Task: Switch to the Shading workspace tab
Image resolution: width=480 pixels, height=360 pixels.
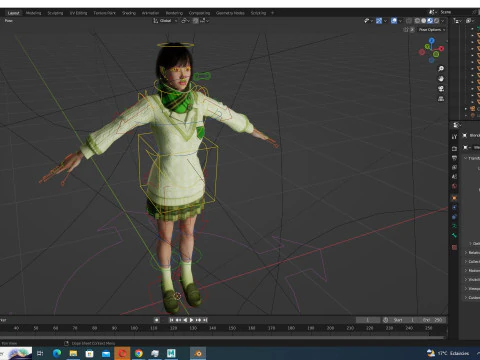Action: coord(129,13)
